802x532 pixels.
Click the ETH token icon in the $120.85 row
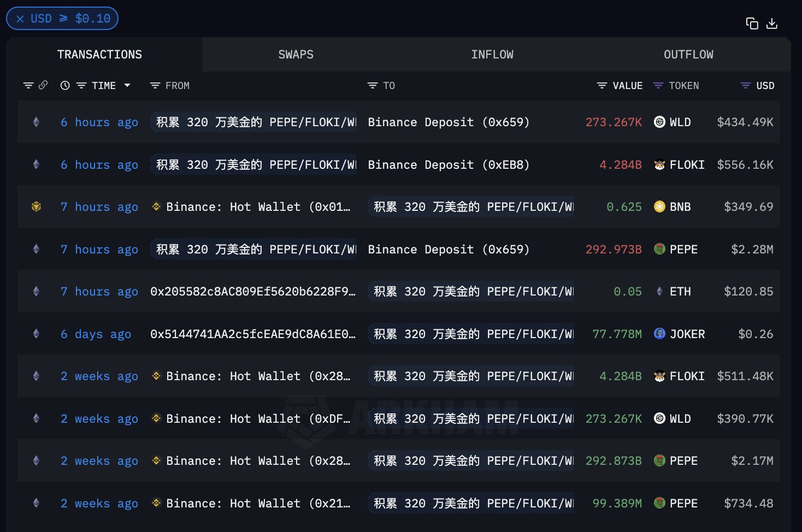pyautogui.click(x=659, y=291)
